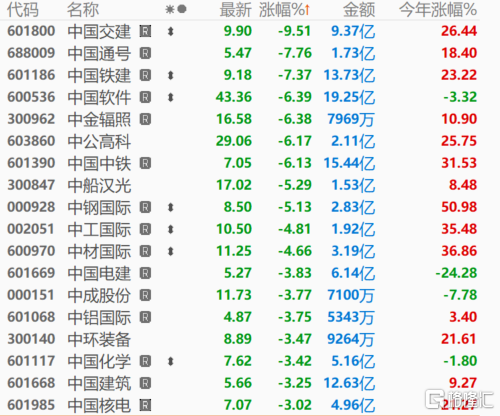
Task: Click the R badge beside 中国通号
Action: coord(145,53)
